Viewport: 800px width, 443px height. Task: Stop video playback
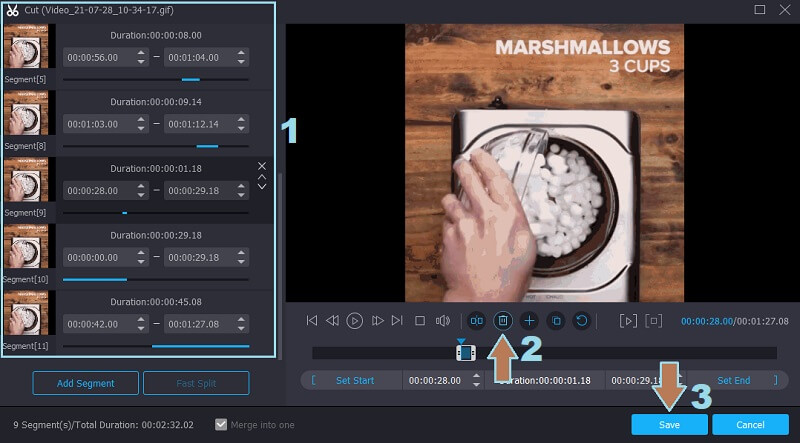[420, 321]
